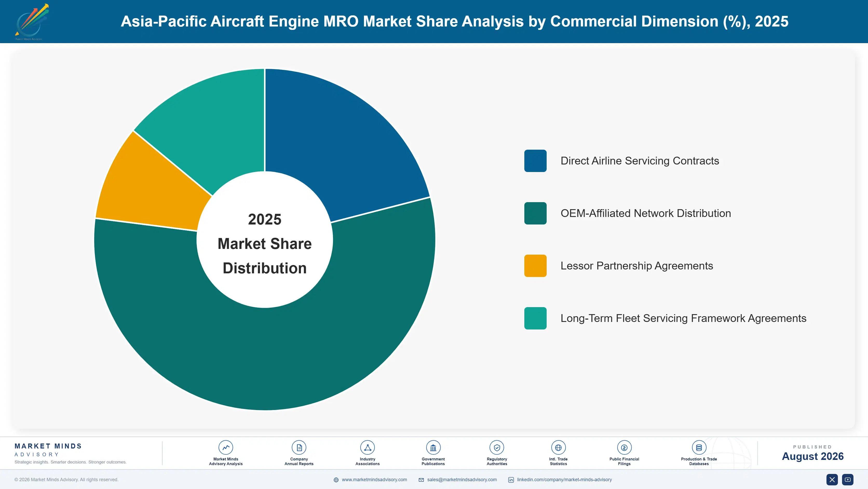868x489 pixels.
Task: Click the orange Lessor Partnership legend swatch
Action: click(x=535, y=266)
